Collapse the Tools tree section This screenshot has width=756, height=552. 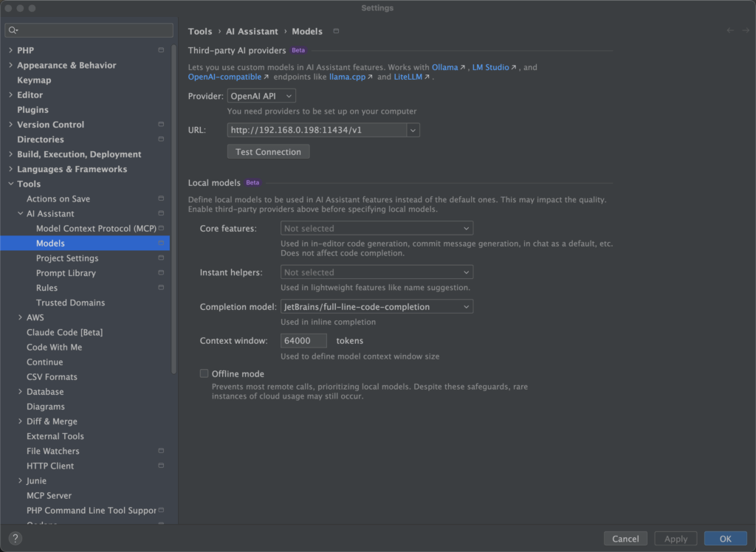tap(10, 184)
